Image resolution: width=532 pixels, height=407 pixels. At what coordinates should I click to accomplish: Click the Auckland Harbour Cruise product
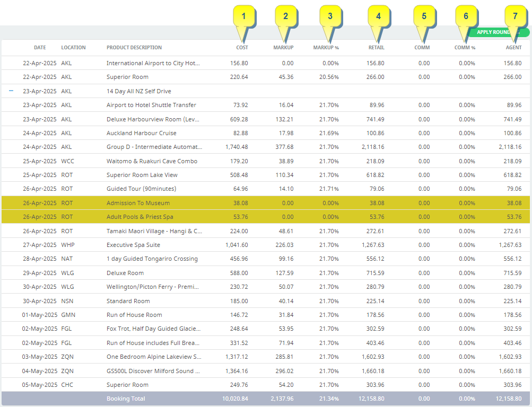click(x=141, y=133)
